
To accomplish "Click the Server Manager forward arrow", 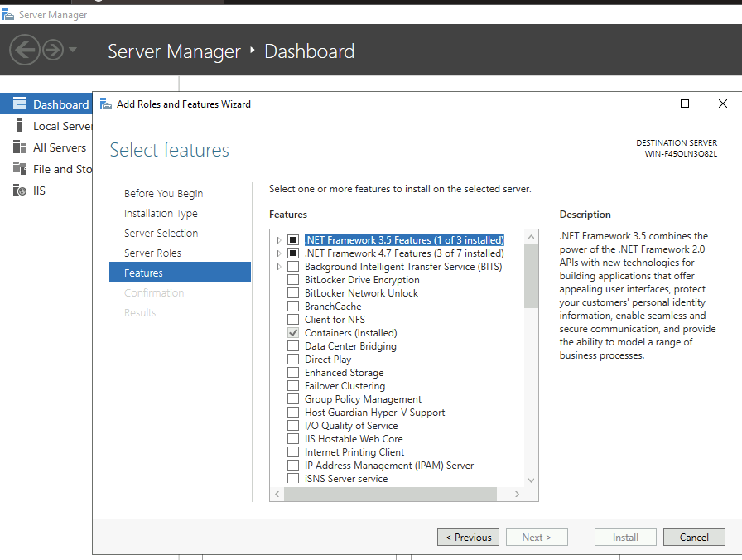I will (53, 50).
